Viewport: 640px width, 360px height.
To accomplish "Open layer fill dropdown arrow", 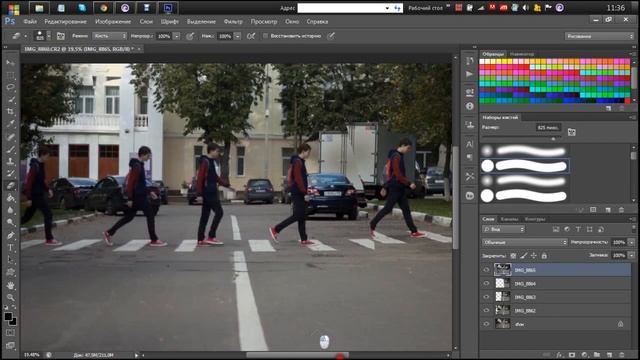I will [x=631, y=255].
